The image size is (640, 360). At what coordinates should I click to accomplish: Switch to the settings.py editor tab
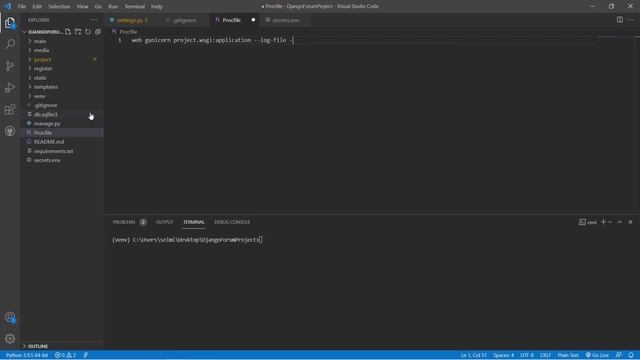[x=132, y=20]
